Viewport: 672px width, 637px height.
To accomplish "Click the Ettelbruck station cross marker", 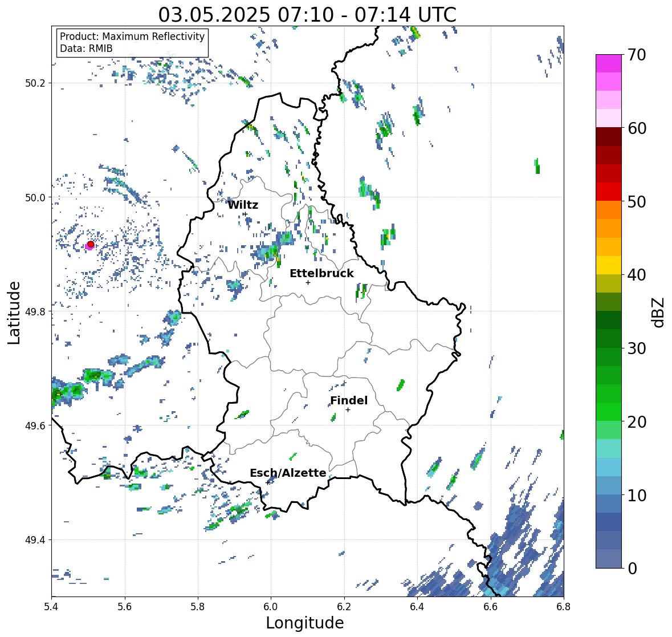I will click(x=308, y=282).
